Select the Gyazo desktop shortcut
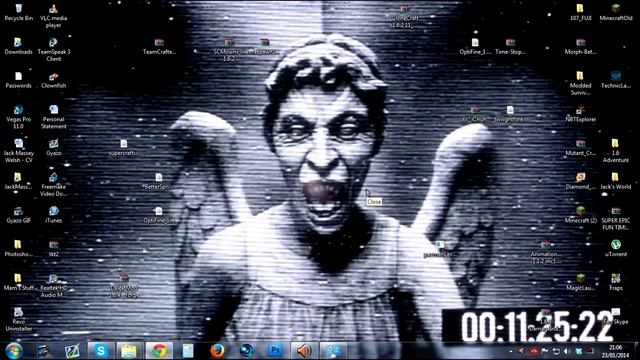Screen dimensions: 640x360 pos(53,147)
